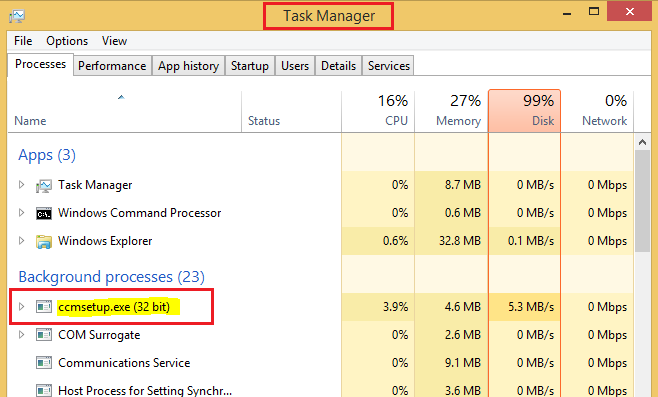Click the 2.6 MB memory value

(463, 335)
